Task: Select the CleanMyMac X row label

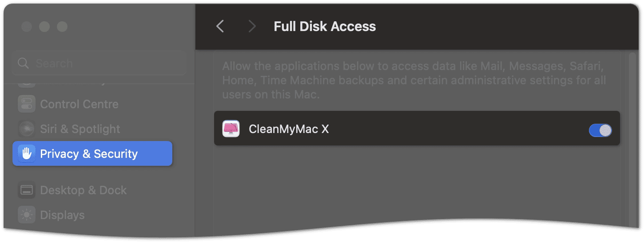Action: 289,129
